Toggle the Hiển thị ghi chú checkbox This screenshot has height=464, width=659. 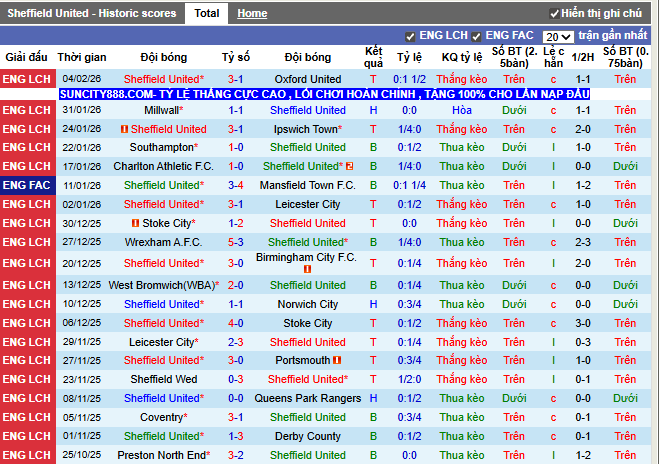(554, 14)
